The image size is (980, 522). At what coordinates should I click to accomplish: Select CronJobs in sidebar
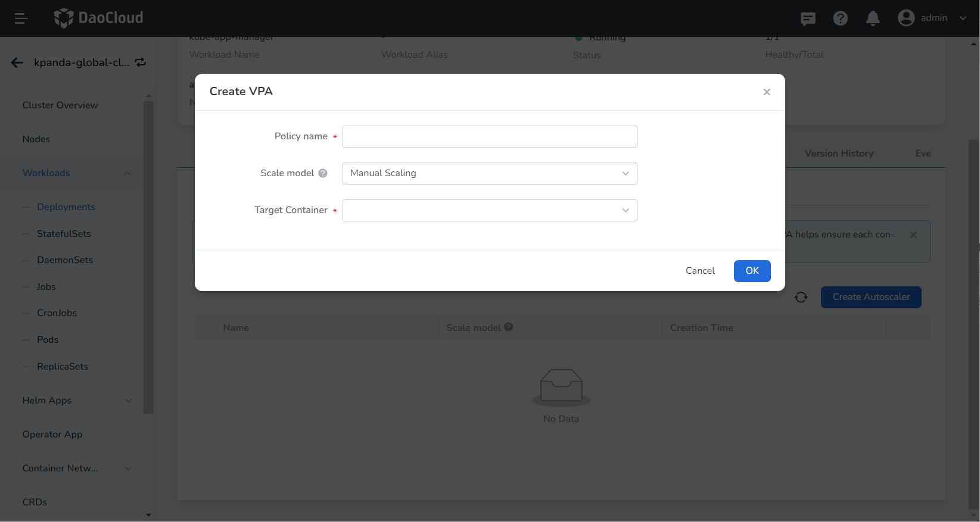coord(57,313)
